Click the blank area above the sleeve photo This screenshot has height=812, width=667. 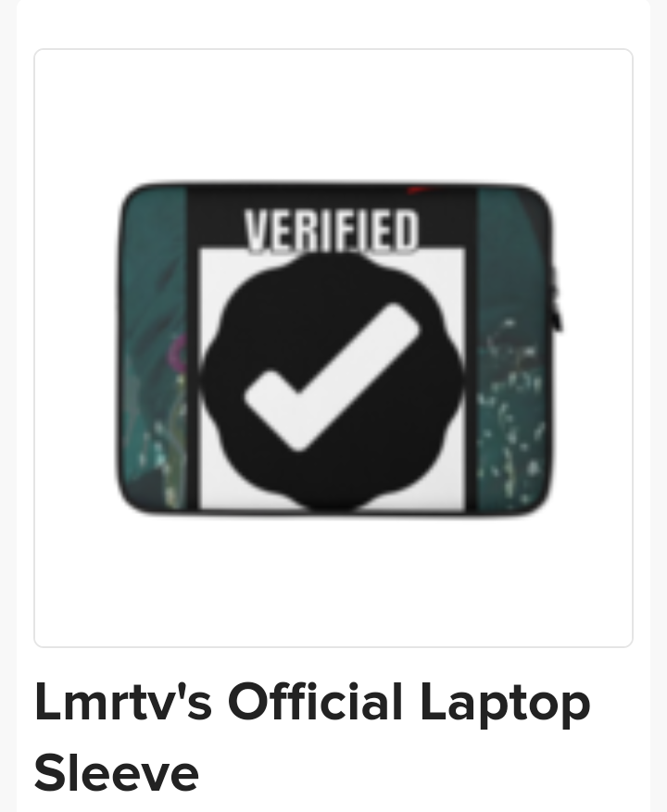coord(333,114)
